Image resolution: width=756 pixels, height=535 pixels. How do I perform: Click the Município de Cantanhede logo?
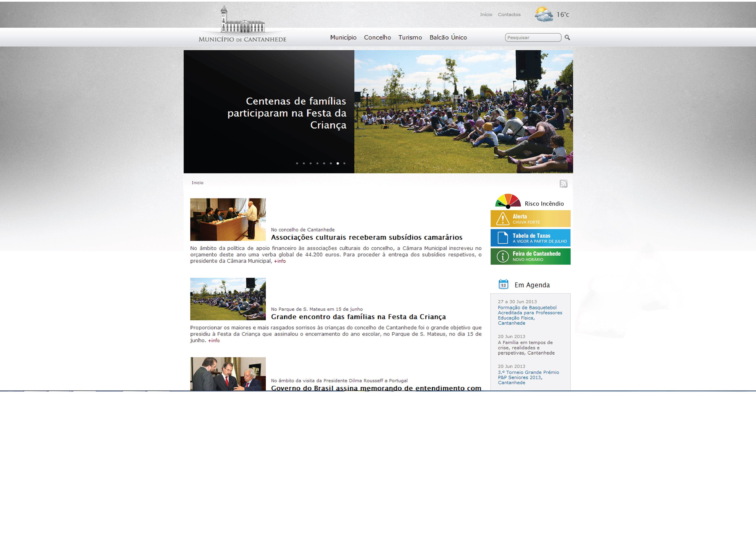pyautogui.click(x=242, y=25)
